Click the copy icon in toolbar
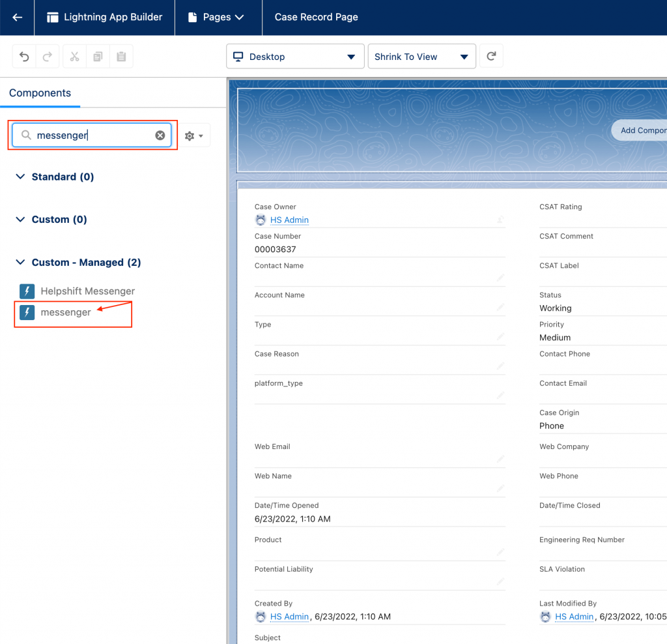The width and height of the screenshot is (667, 644). 98,57
